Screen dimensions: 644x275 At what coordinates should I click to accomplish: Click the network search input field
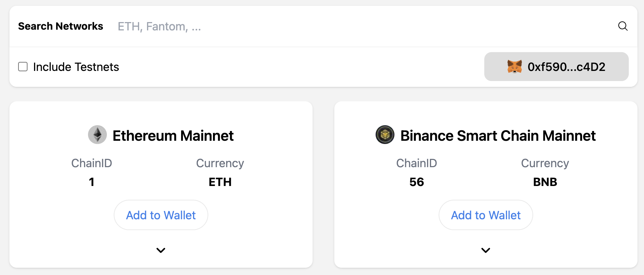254,26
